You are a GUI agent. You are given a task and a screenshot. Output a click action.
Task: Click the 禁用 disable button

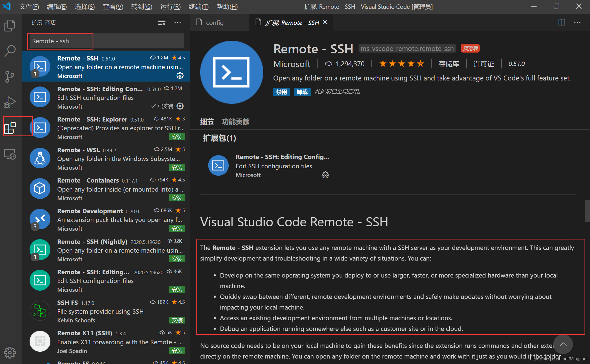[281, 92]
